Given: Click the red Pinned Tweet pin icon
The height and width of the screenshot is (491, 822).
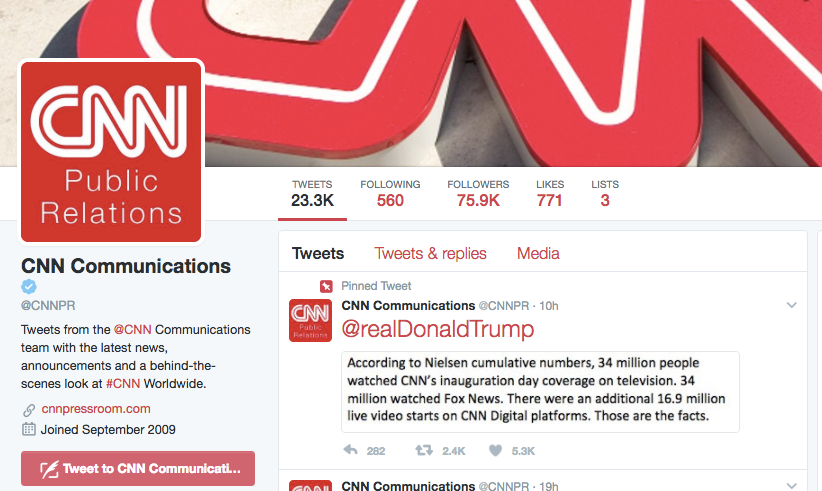Looking at the screenshot, I should [326, 286].
